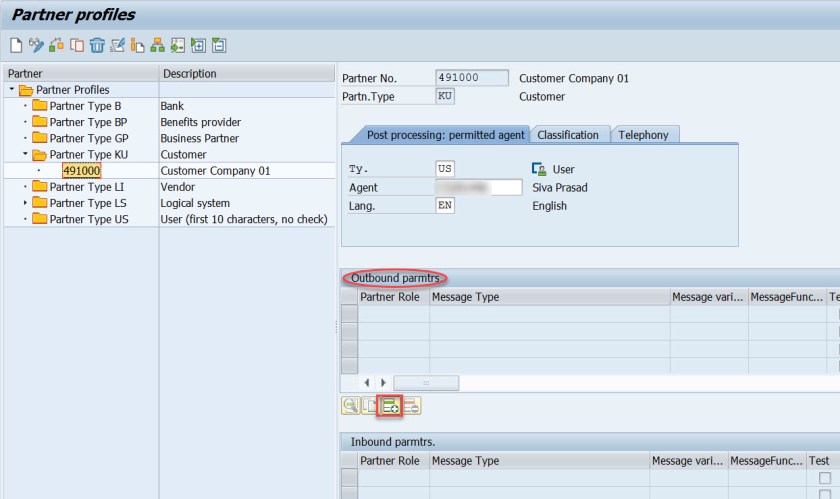Click the 'Inbound parmtrs.' section title
Screen dimensions: 840x499
(393, 442)
